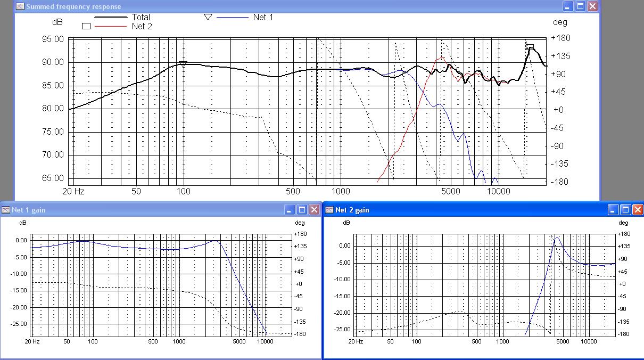Screen dimensions: 644x360
Task: Click the Net 2 gain window icon
Action: (329, 210)
